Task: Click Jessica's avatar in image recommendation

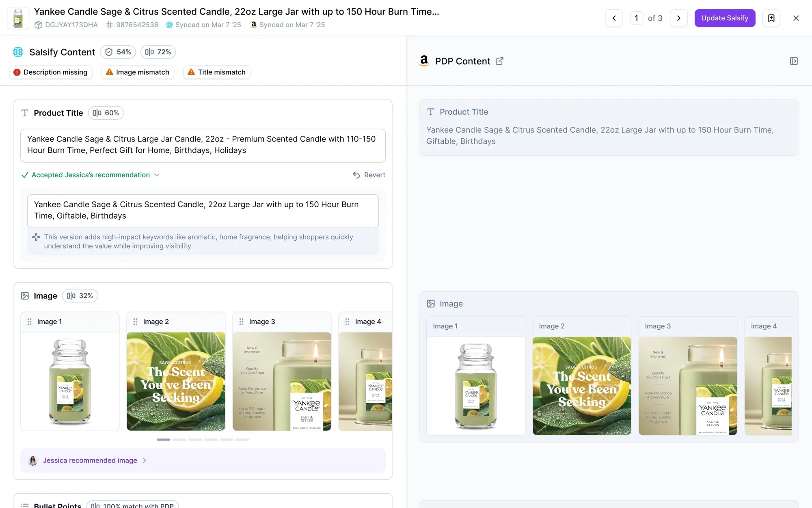Action: [x=33, y=460]
